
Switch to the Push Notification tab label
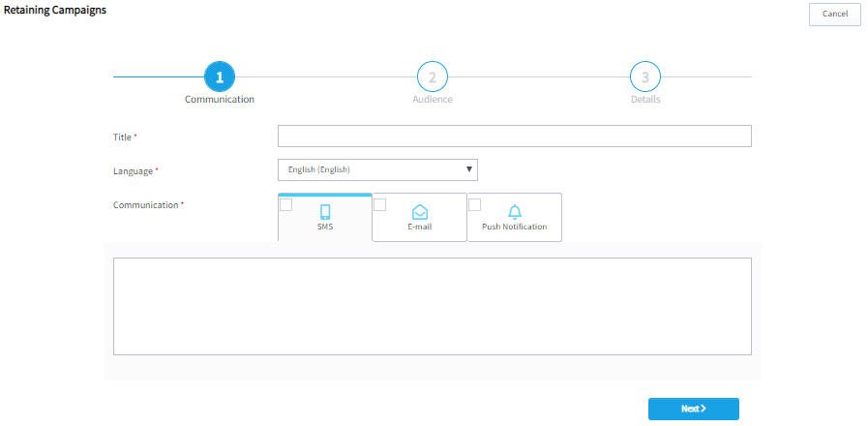coord(514,227)
